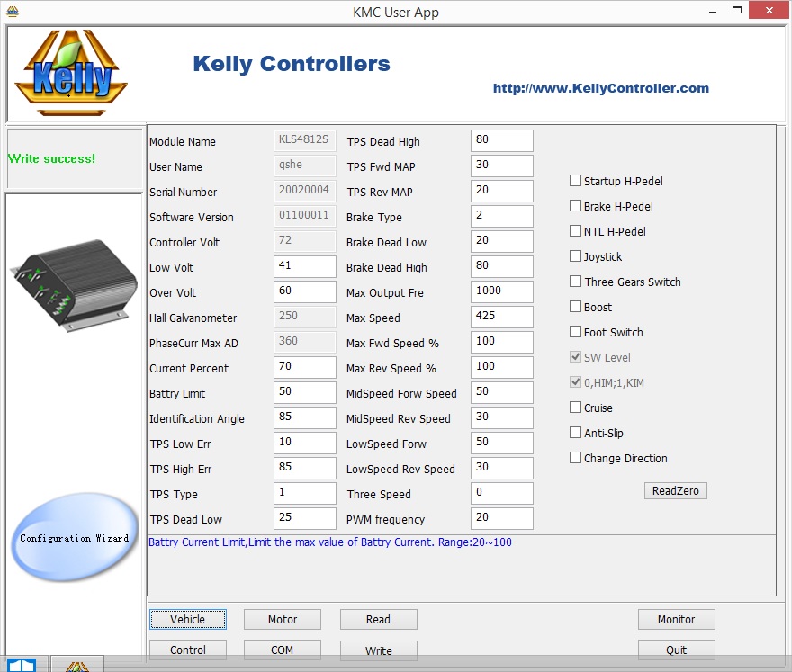The width and height of the screenshot is (792, 672).
Task: Select the Brake Type input field
Action: 501,217
